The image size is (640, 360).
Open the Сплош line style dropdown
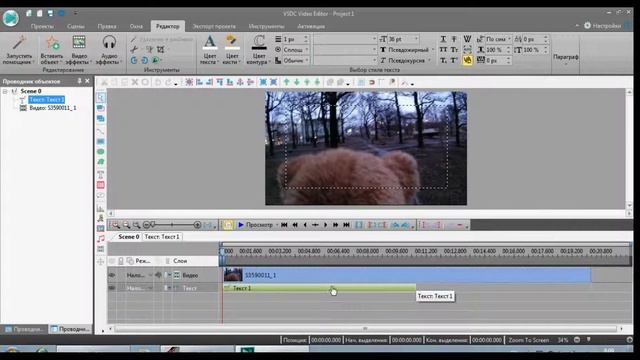point(296,50)
